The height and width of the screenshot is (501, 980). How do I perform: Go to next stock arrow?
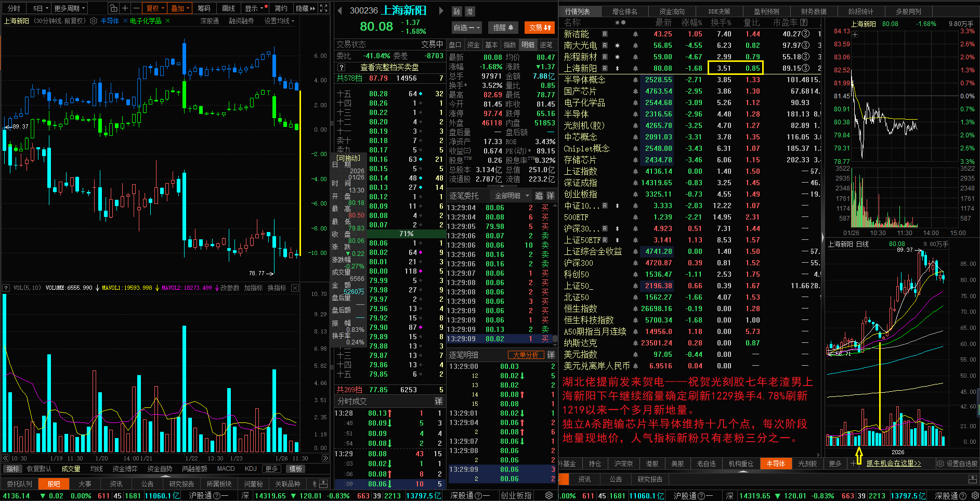441,10
